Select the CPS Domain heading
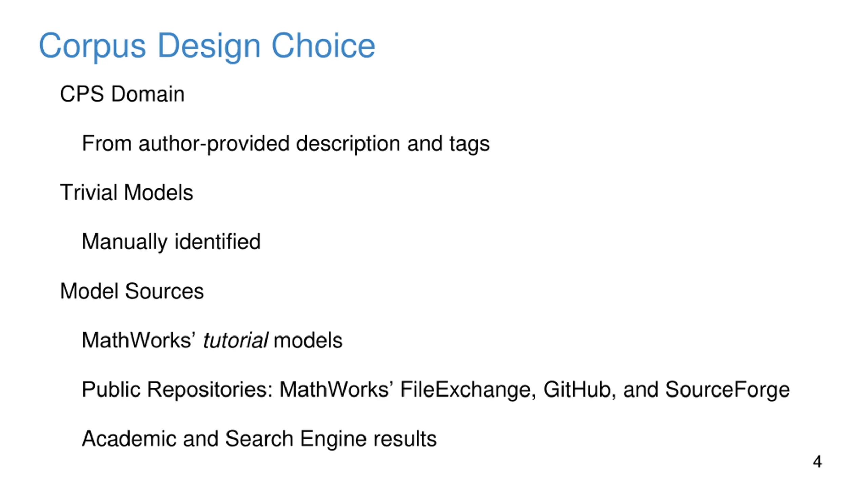 click(122, 94)
